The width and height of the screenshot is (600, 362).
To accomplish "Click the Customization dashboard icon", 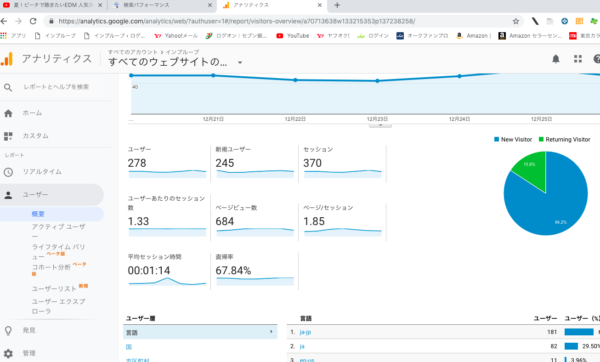I will tap(8, 136).
